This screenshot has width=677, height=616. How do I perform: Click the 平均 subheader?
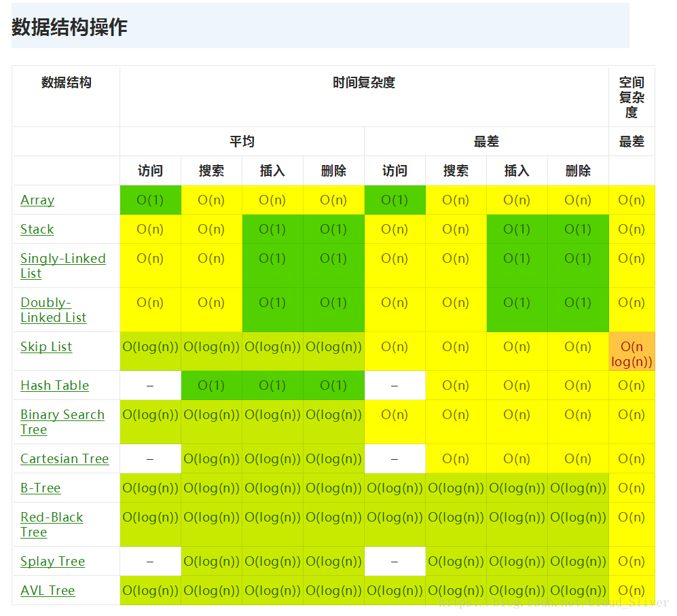point(242,141)
